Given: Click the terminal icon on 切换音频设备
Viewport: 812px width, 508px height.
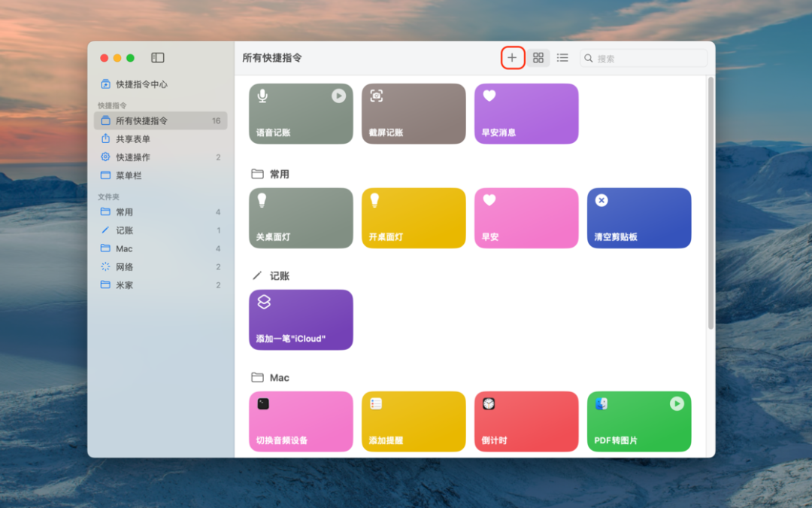Looking at the screenshot, I should 263,403.
